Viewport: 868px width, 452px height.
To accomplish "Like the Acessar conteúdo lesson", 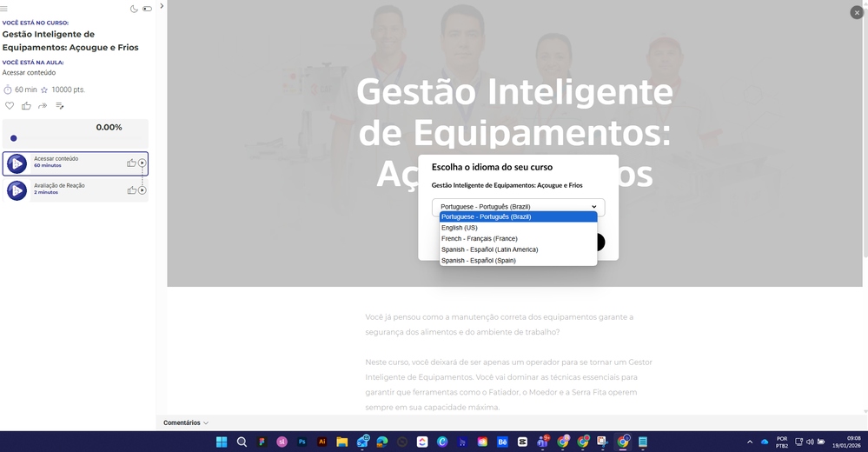I will pyautogui.click(x=131, y=163).
